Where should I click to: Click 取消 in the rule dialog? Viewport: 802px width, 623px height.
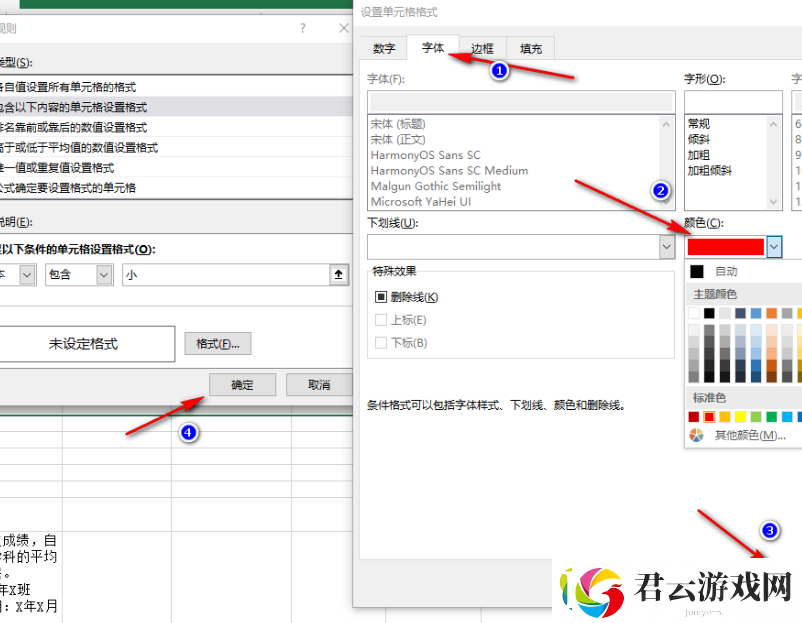319,385
